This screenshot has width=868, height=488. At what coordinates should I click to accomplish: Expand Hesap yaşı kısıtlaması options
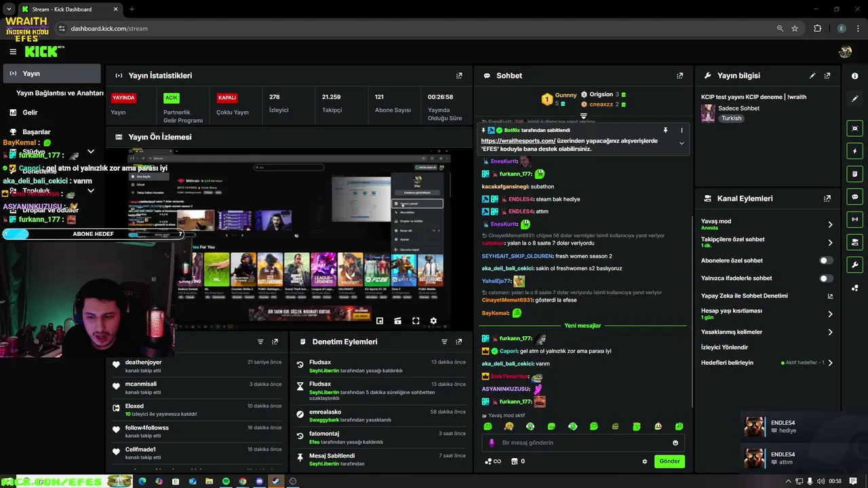coord(830,314)
